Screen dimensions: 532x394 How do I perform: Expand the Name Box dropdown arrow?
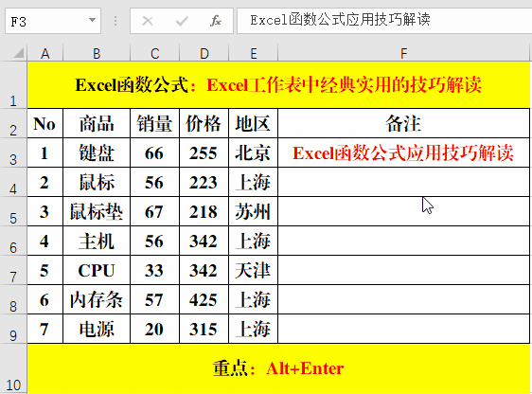tap(92, 20)
